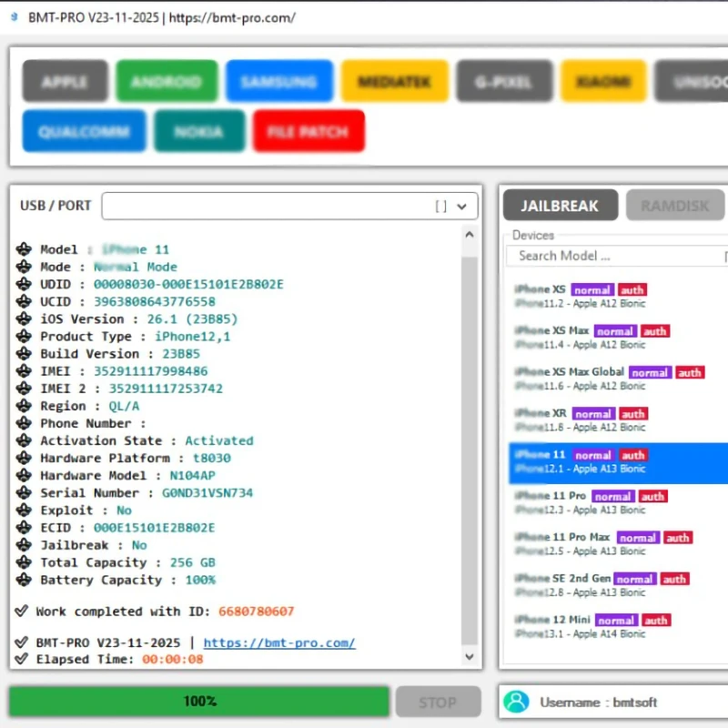Click the Elapsed Time 00:00:08 value
The height and width of the screenshot is (728, 728).
pyautogui.click(x=173, y=659)
